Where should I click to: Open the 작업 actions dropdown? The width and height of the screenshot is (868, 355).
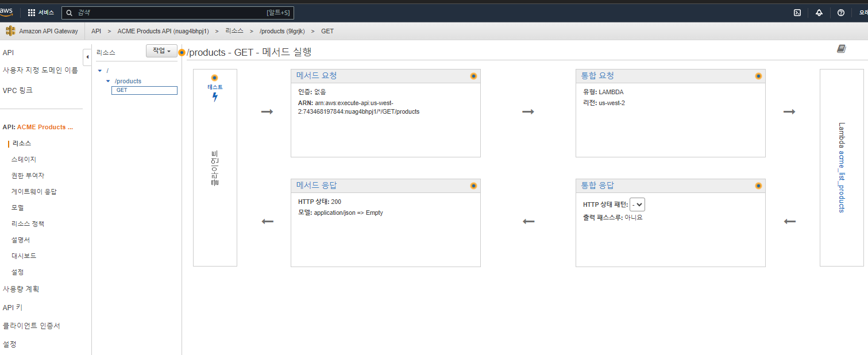tap(161, 51)
